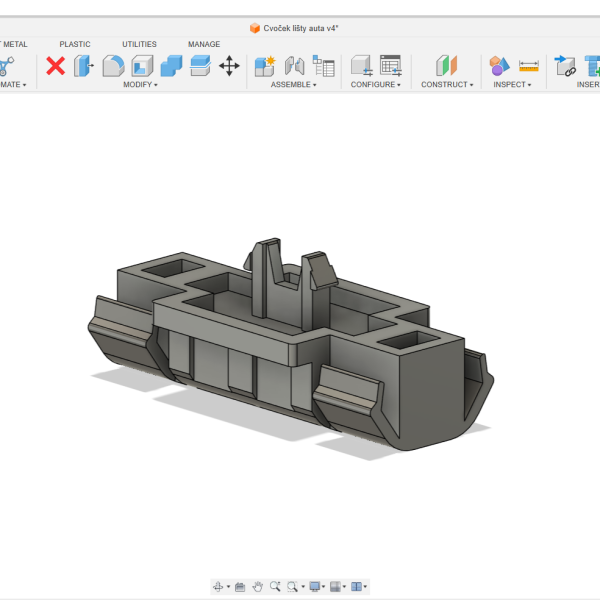Expand the INSPECT dropdown menu
The height and width of the screenshot is (600, 600).
tap(512, 85)
